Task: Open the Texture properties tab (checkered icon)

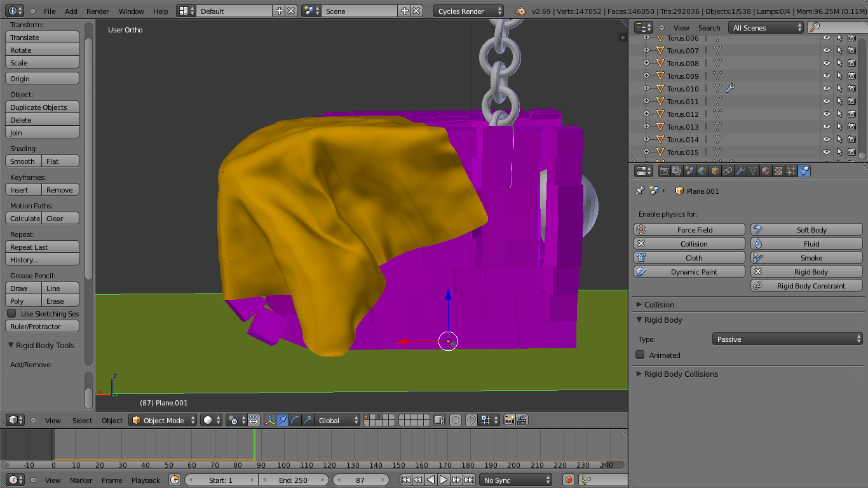Action: pos(779,170)
